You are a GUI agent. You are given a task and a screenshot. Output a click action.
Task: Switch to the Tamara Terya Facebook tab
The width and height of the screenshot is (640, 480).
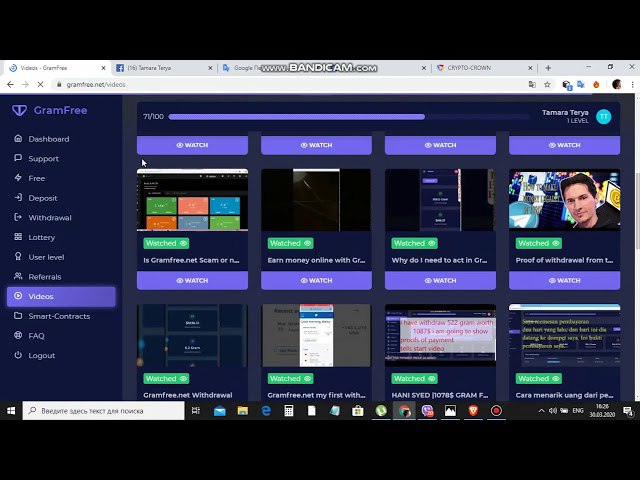point(164,68)
